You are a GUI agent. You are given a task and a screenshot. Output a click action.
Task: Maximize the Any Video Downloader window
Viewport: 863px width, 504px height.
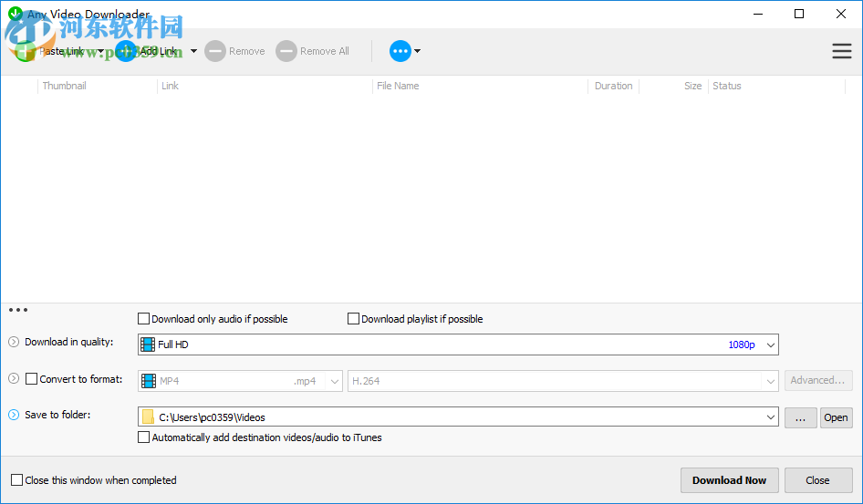(x=799, y=14)
